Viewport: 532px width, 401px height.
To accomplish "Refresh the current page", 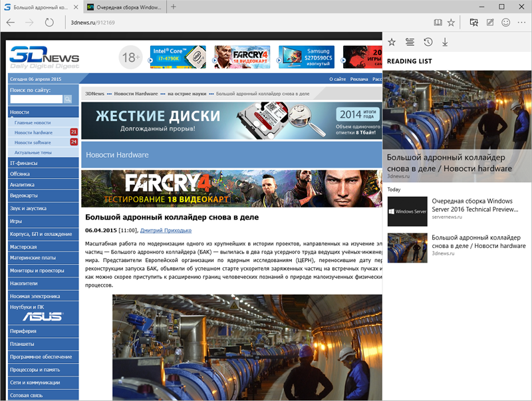I will point(49,22).
